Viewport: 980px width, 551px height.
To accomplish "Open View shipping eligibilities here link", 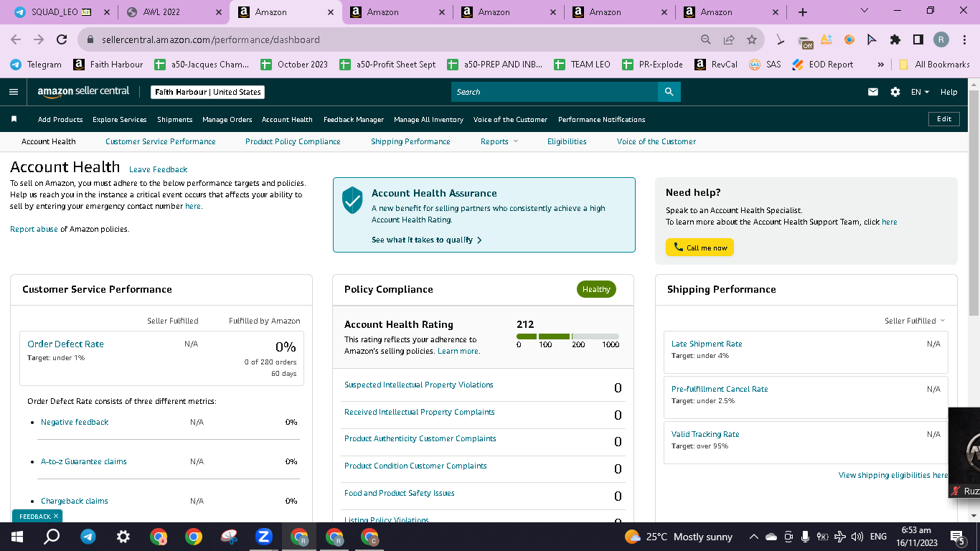I will tap(893, 475).
